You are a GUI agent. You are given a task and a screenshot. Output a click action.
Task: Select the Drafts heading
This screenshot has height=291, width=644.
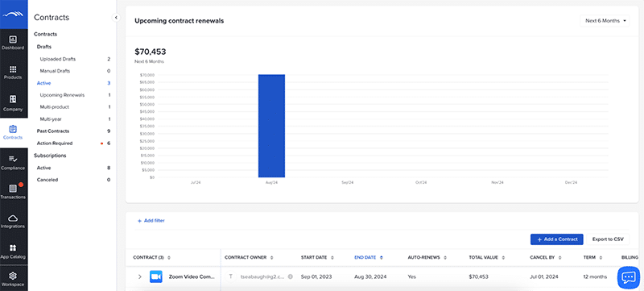tap(44, 47)
